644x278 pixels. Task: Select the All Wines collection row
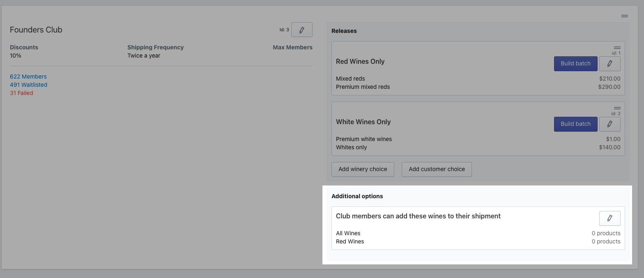pos(348,233)
